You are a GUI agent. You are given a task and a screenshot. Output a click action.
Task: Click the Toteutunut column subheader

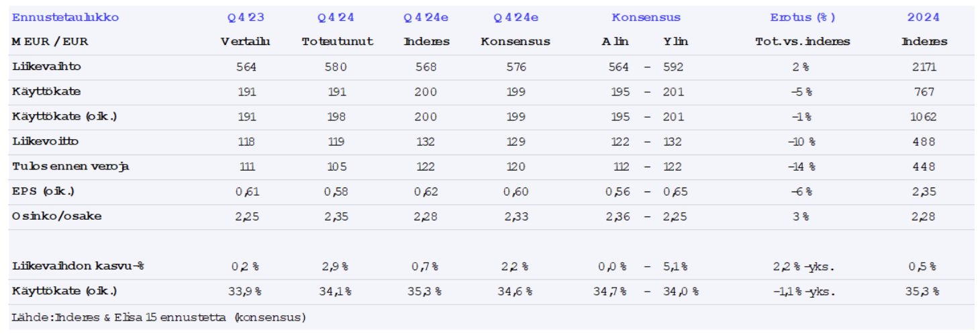pos(337,42)
